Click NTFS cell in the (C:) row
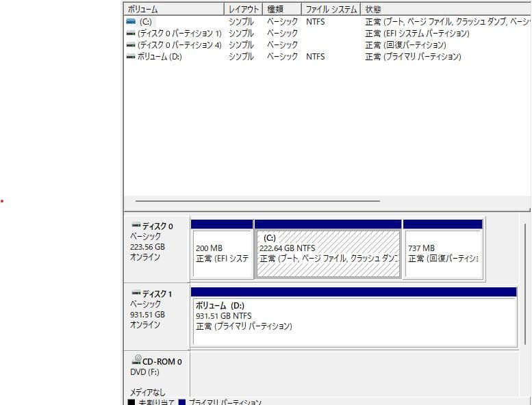This screenshot has height=405, width=532. tap(315, 22)
